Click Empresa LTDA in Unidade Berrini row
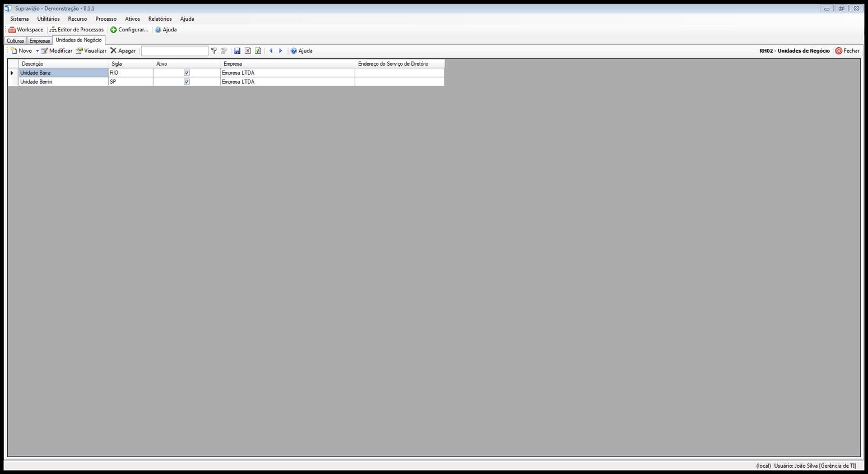868x474 pixels. point(287,82)
